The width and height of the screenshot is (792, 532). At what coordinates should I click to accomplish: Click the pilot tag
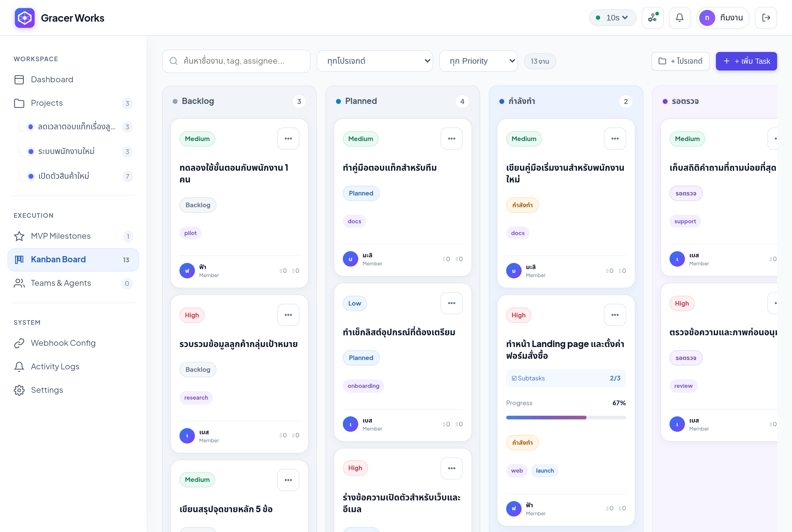coord(190,233)
